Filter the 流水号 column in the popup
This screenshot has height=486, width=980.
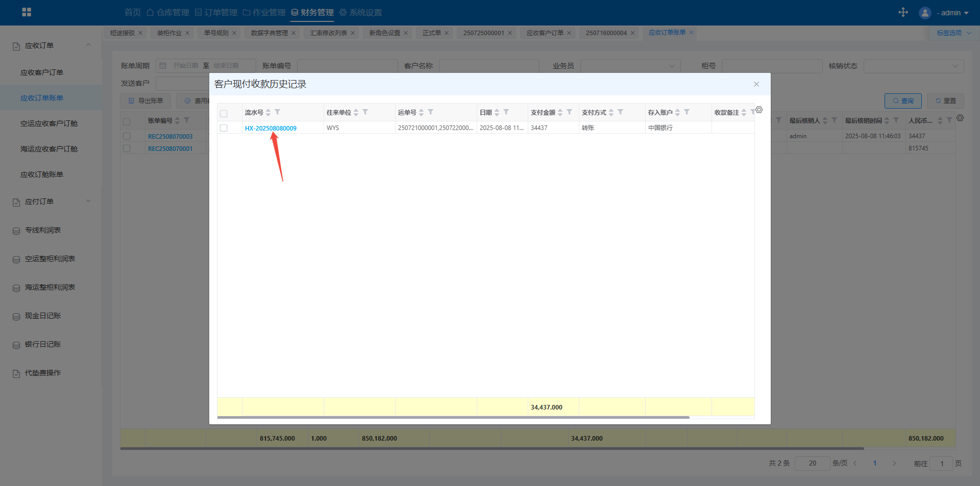point(277,112)
